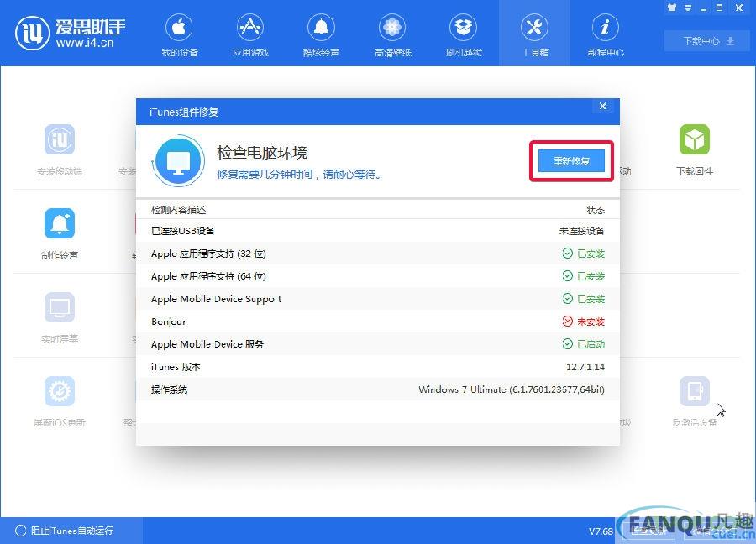
Task: Click the i4 爱思助手 logo
Action: 71,34
